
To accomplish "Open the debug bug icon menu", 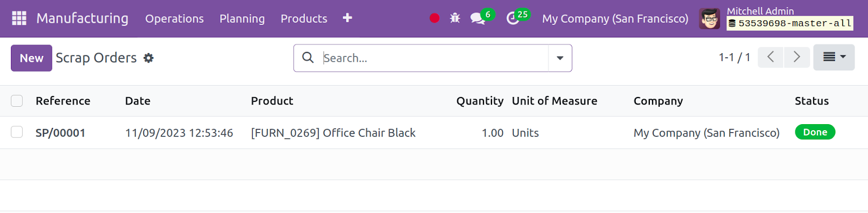I will click(x=455, y=18).
